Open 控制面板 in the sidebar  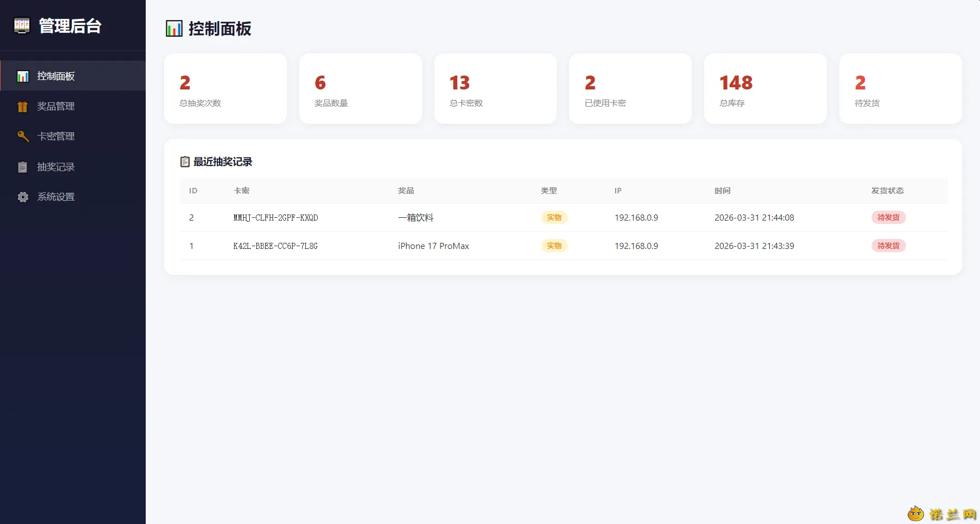73,76
